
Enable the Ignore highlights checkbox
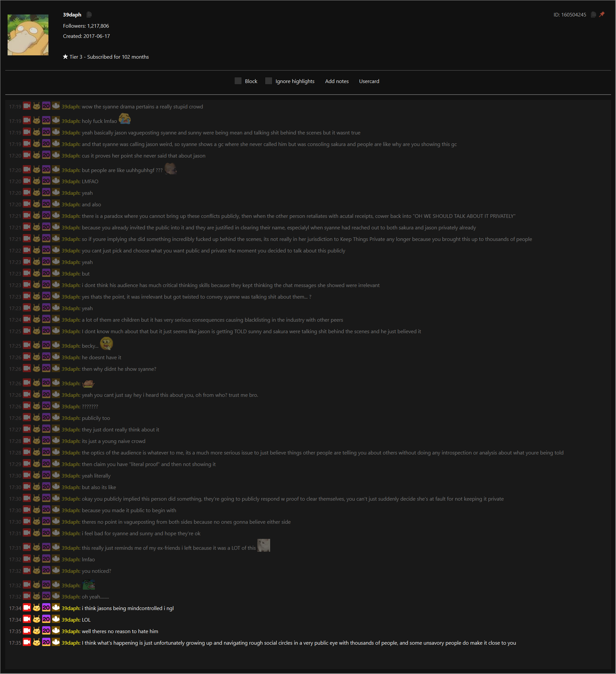[268, 81]
